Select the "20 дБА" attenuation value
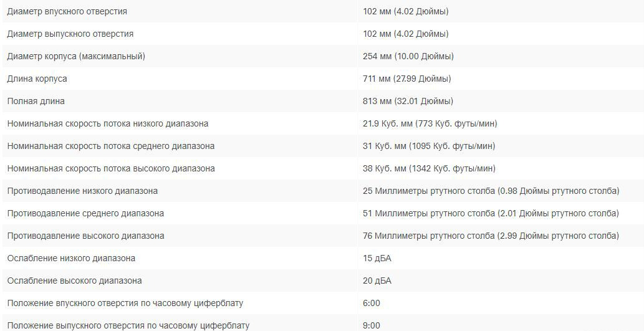This screenshot has height=331, width=644. pos(377,281)
